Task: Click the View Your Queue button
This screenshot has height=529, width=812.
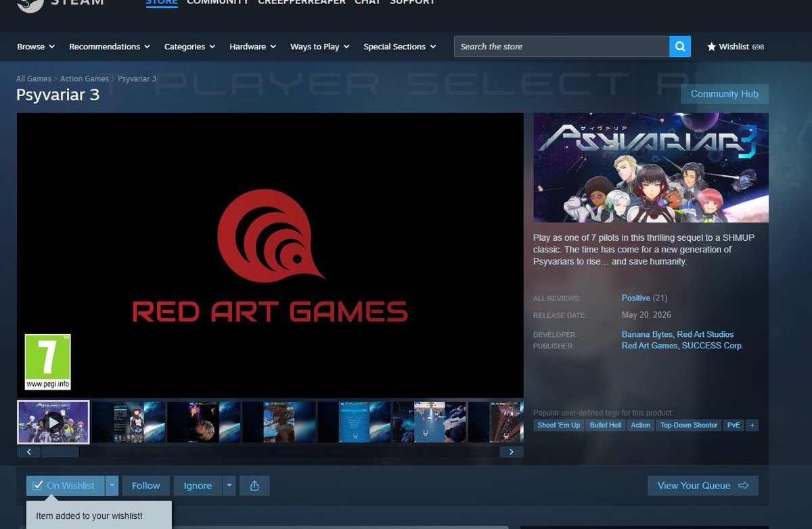Action: (703, 486)
